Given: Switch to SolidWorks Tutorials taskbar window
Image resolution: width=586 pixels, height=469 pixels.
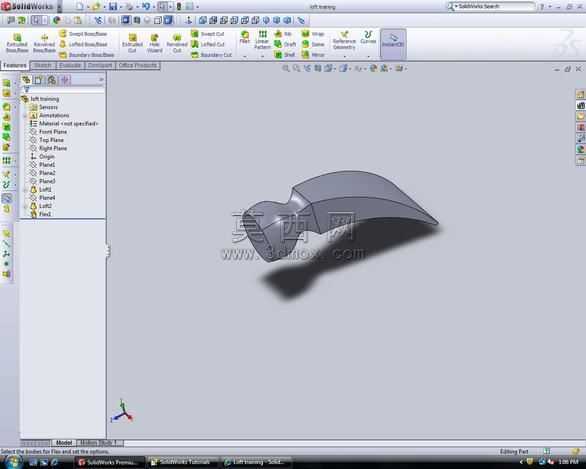Looking at the screenshot, I should coord(182,462).
